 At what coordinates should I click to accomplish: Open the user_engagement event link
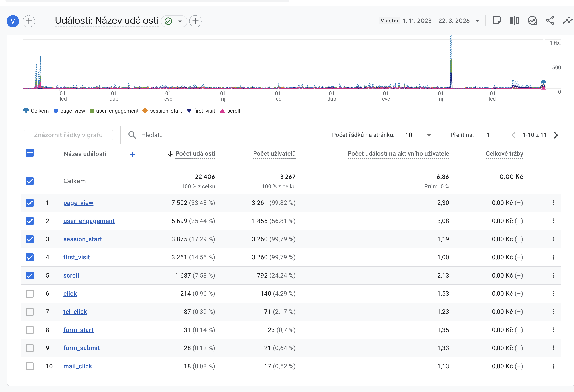(89, 221)
